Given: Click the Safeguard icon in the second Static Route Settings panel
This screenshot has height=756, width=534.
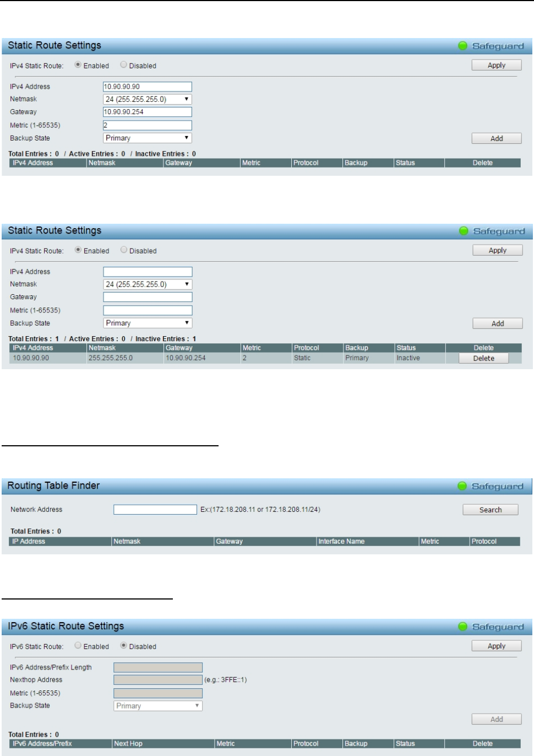Looking at the screenshot, I should 464,231.
